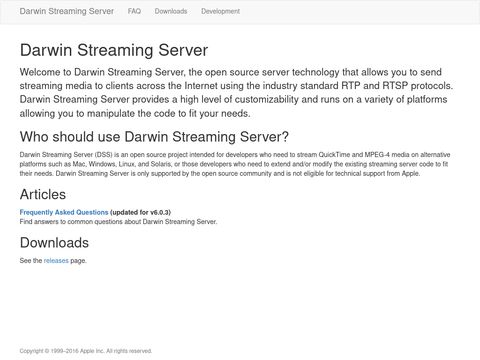
Task: Open the FAQ navigation item
Action: point(134,11)
